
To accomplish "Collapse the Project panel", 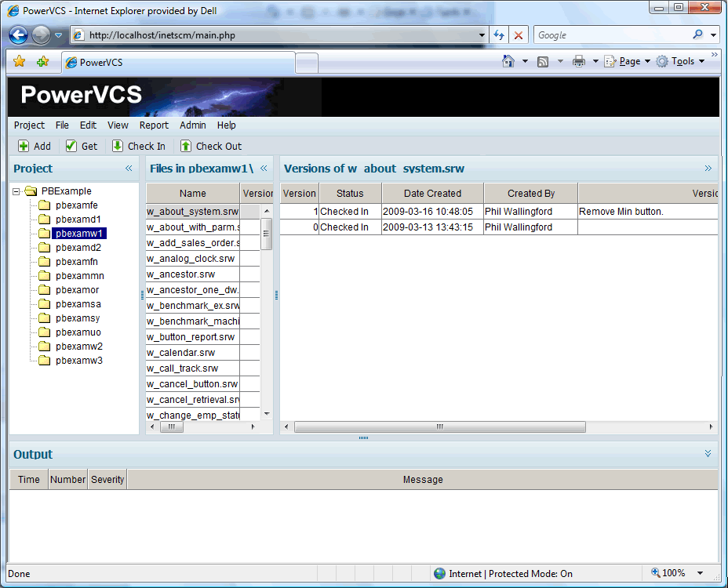I will point(129,169).
